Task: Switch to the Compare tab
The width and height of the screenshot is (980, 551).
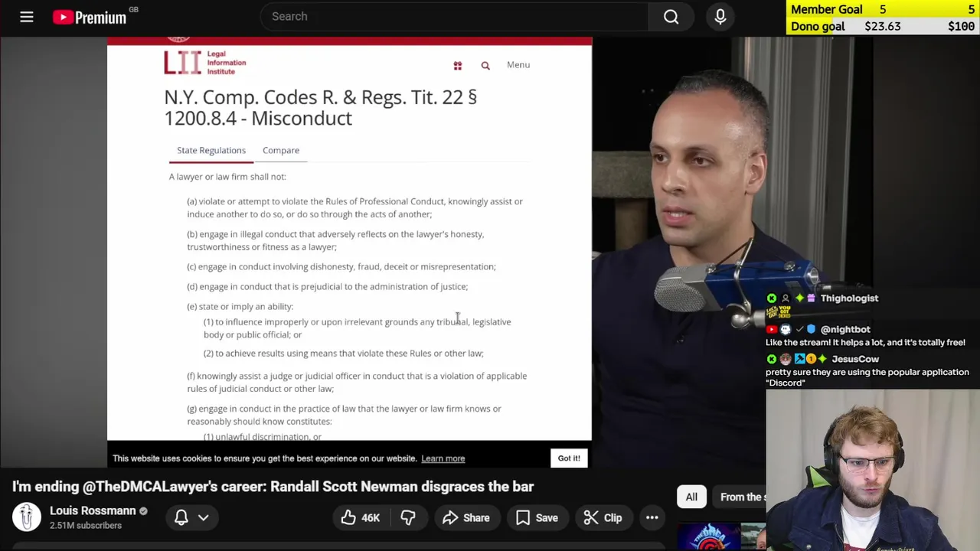Action: [281, 151]
